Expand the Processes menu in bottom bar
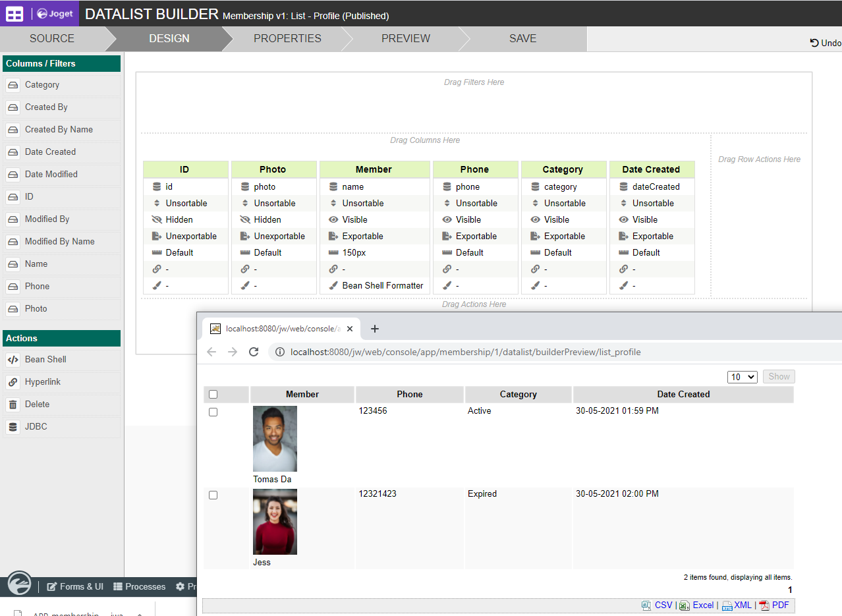The image size is (842, 616). click(x=139, y=586)
